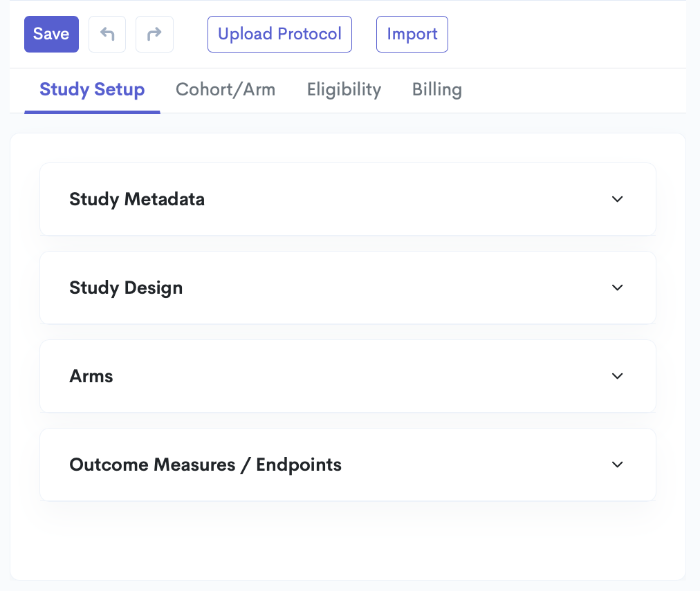The width and height of the screenshot is (700, 591).
Task: Click the Study Metadata section title
Action: [x=137, y=199]
